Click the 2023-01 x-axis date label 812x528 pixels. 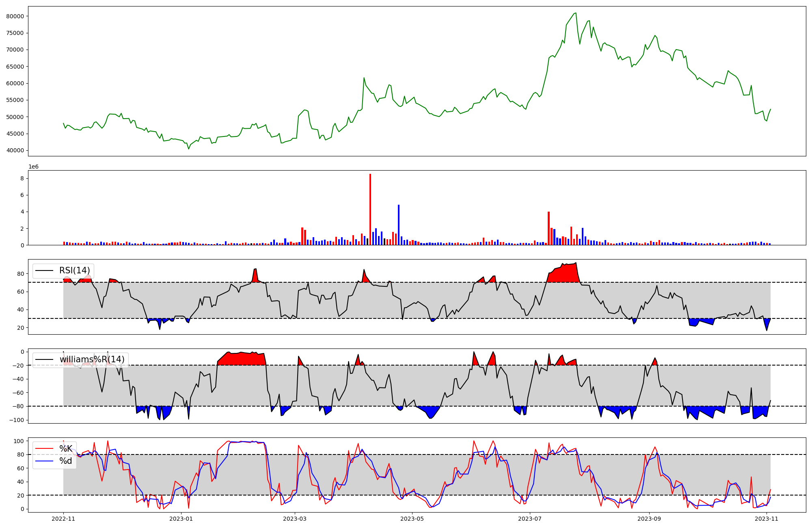pos(181,519)
